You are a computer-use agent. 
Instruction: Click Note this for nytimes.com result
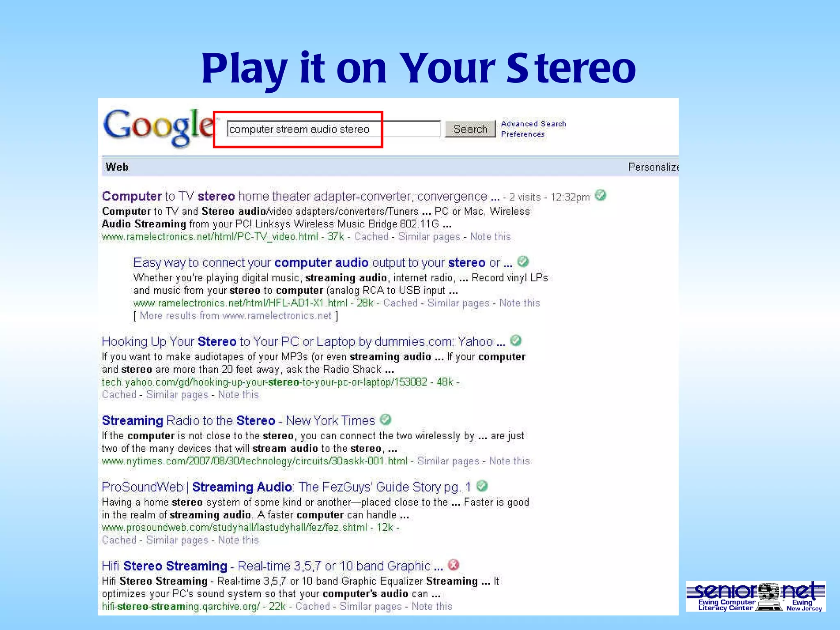point(509,461)
